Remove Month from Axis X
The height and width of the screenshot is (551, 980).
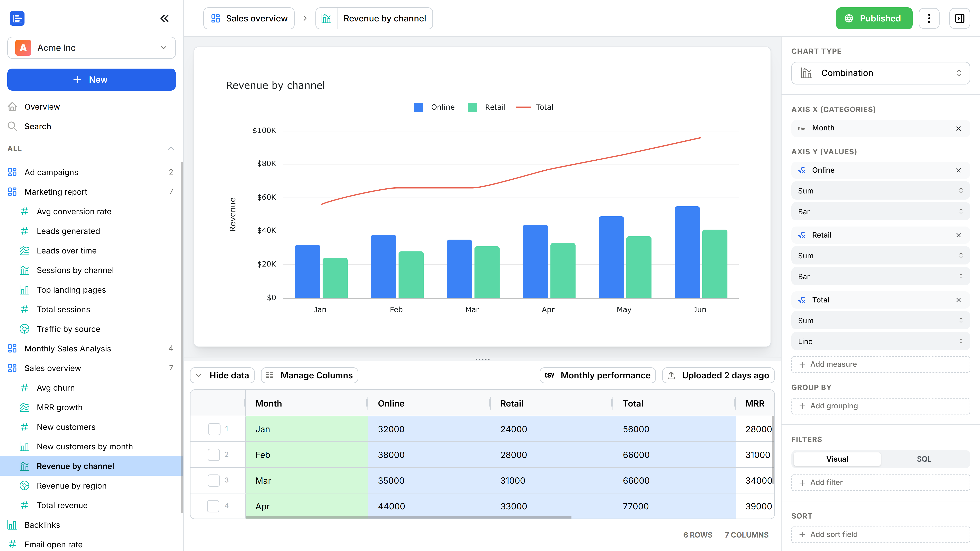coord(958,129)
